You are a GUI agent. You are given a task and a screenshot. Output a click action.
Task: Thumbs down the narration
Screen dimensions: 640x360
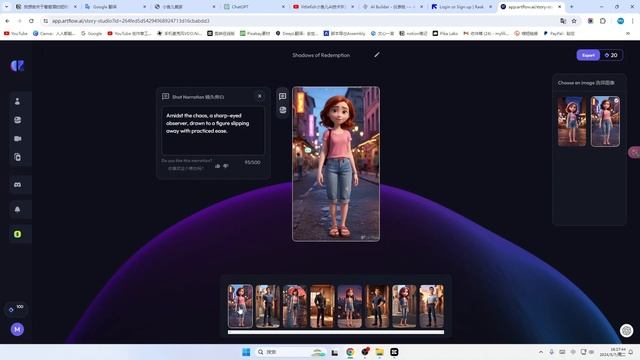click(226, 166)
